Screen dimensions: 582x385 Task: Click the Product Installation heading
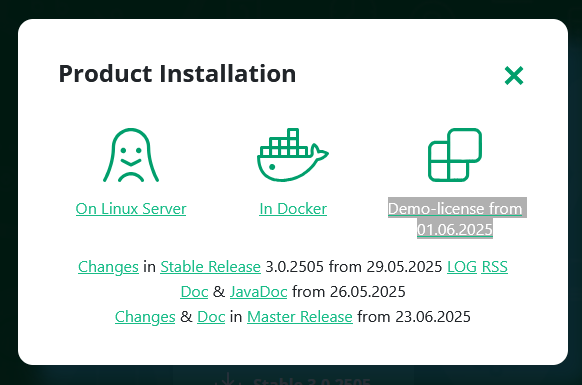[x=177, y=74]
